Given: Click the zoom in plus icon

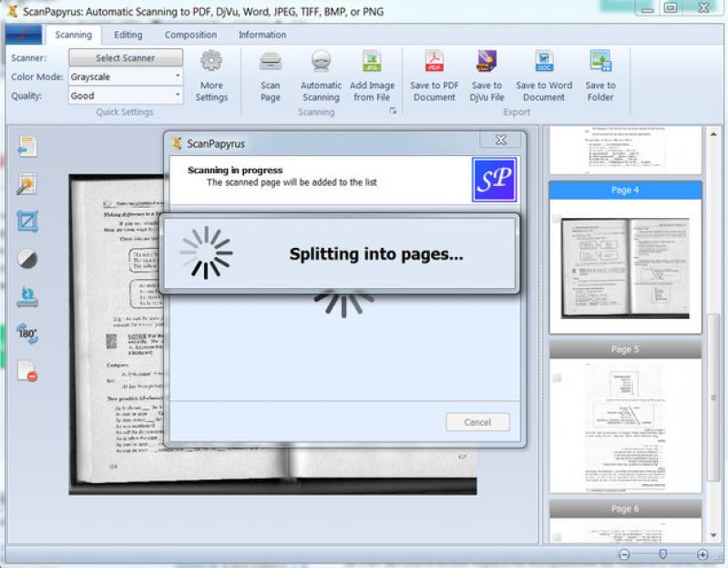Looking at the screenshot, I should pyautogui.click(x=702, y=554).
